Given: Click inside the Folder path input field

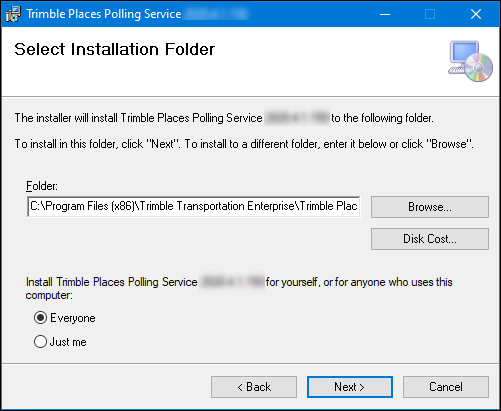Looking at the screenshot, I should tap(193, 206).
